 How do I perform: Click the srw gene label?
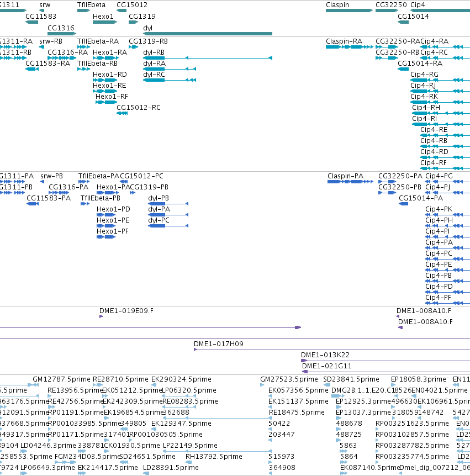45,5
